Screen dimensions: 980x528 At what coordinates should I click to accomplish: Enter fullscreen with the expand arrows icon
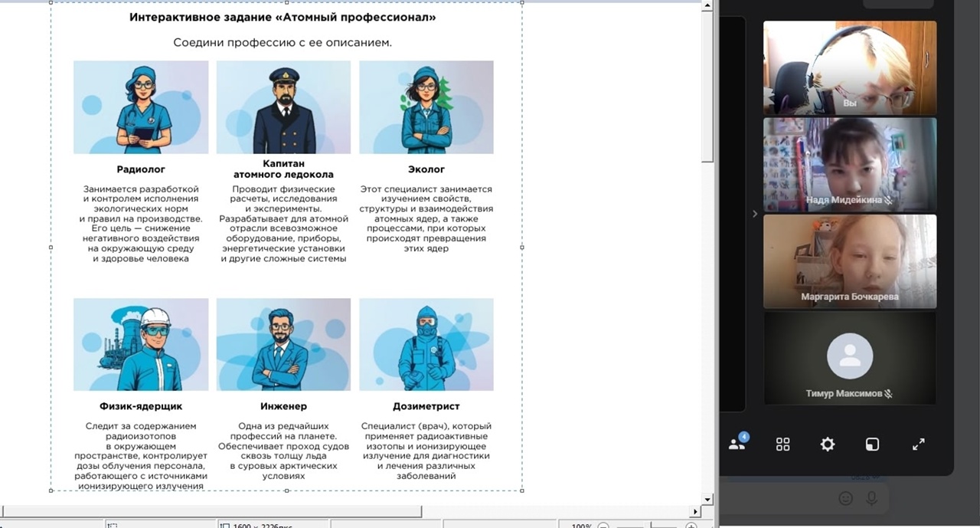point(919,444)
